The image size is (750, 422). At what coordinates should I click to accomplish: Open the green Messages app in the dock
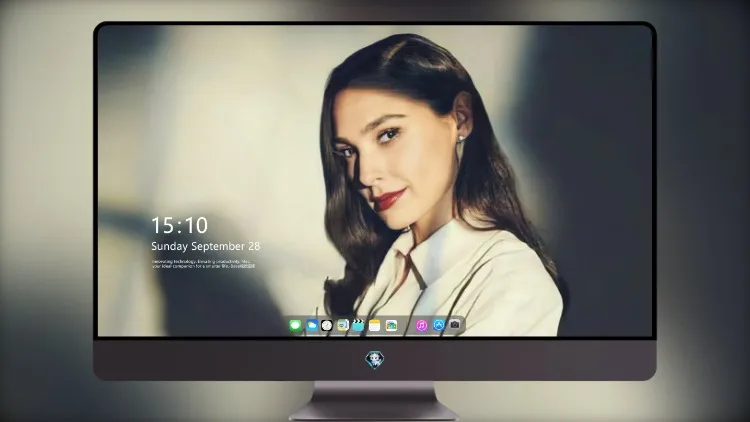point(295,325)
